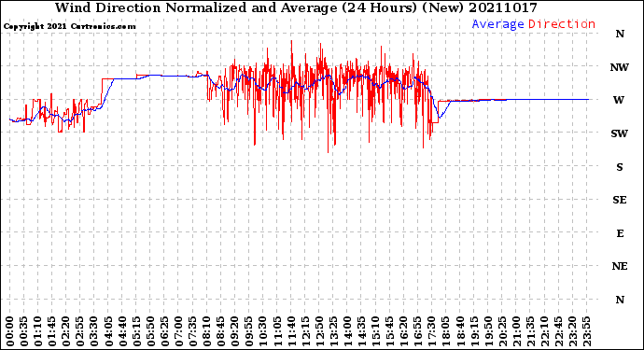Click the 01:10 time label
Image resolution: width=644 pixels, height=350 pixels.
click(37, 331)
